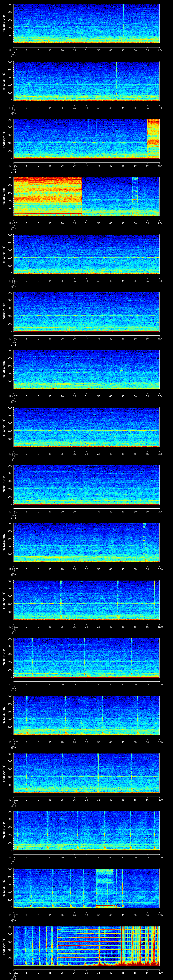Open the spectrogram panel starting at 19:14:00
Screen dimensions: 173x980
86,831
